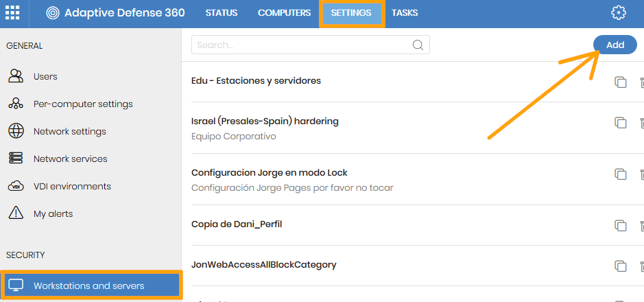
Task: Click the My alerts warning triangle icon
Action: pos(16,213)
